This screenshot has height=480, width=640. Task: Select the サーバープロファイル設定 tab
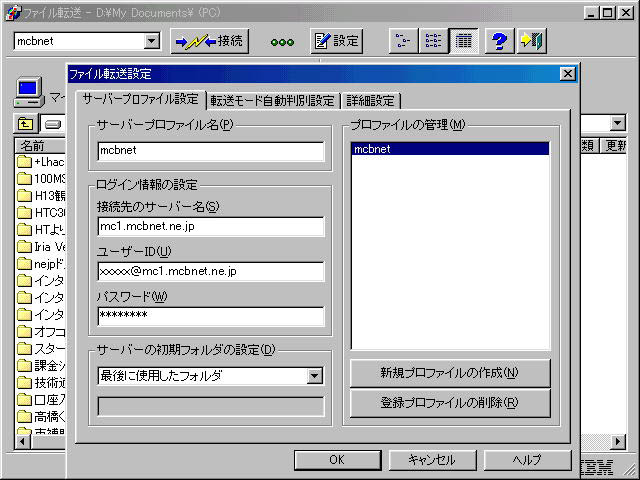point(139,99)
